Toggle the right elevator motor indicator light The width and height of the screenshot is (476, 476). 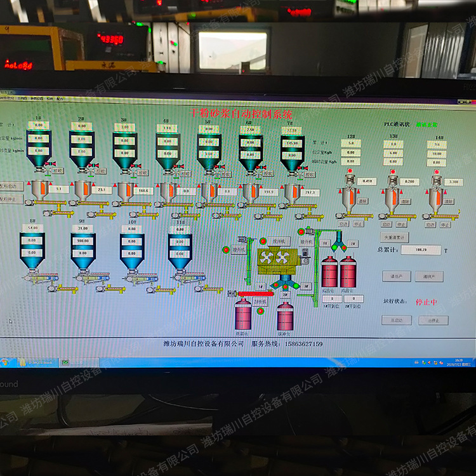(301, 232)
